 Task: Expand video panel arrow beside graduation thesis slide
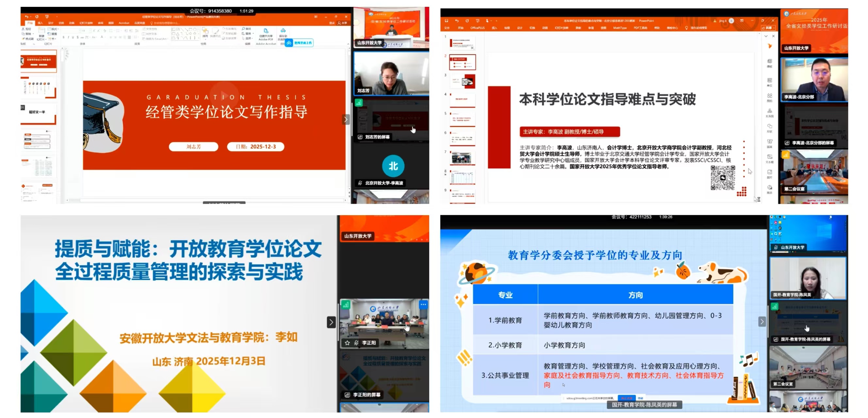coord(345,119)
